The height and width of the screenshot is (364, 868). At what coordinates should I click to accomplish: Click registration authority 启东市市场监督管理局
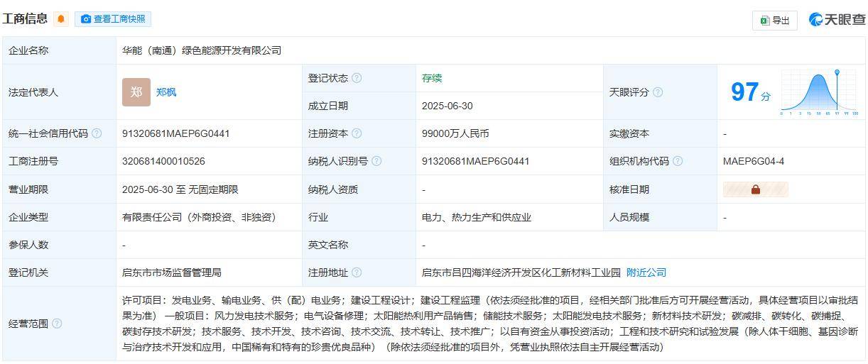(172, 272)
